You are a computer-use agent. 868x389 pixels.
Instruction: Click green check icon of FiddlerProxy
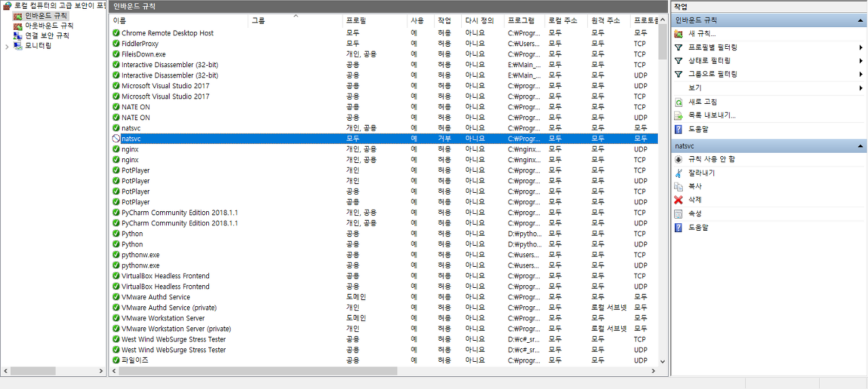click(116, 43)
